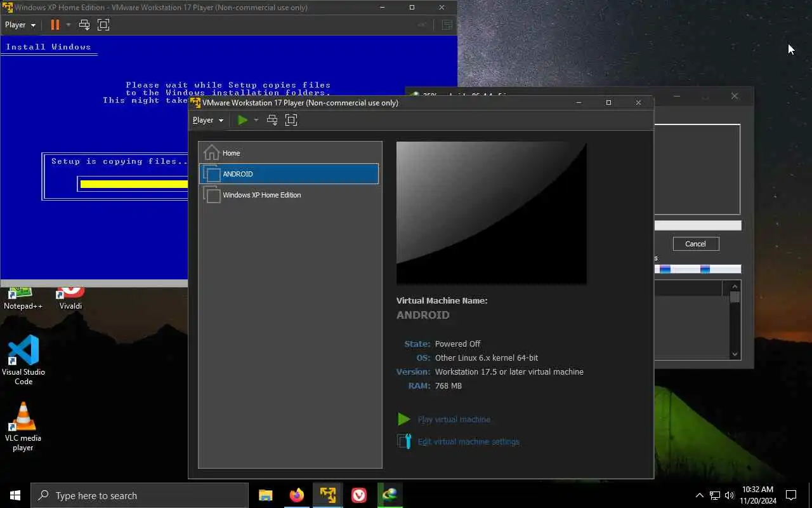Send Ctrl+Alt+Del icon in Windows XP VM window

84,25
